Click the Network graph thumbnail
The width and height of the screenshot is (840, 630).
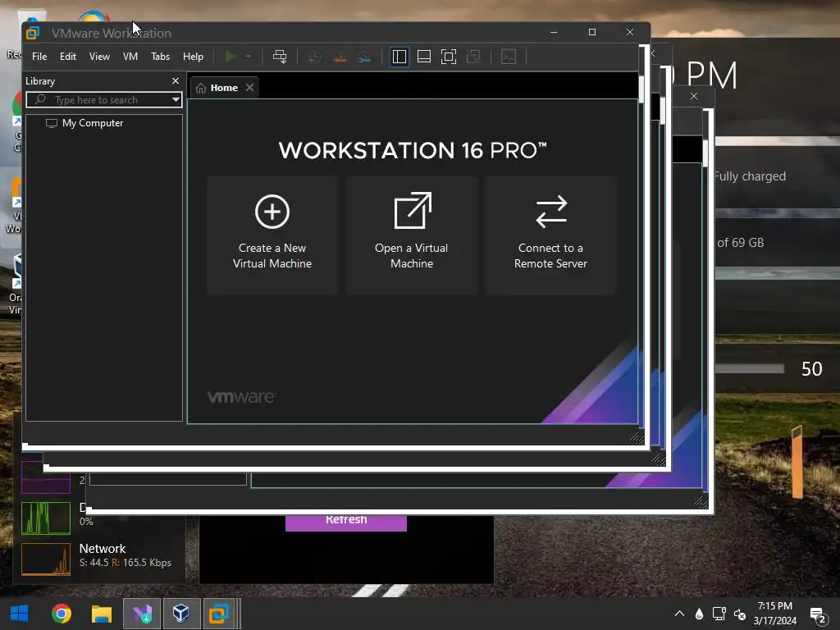click(x=46, y=559)
